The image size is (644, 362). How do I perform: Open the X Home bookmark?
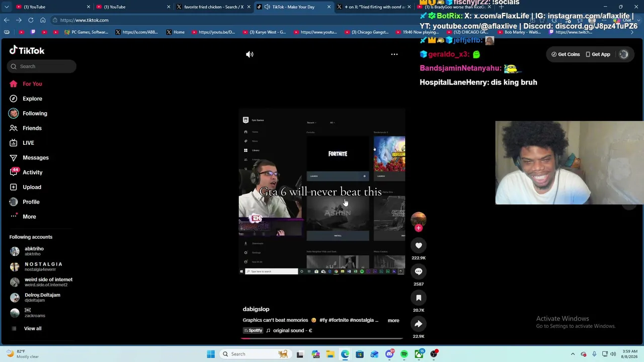[x=176, y=32]
